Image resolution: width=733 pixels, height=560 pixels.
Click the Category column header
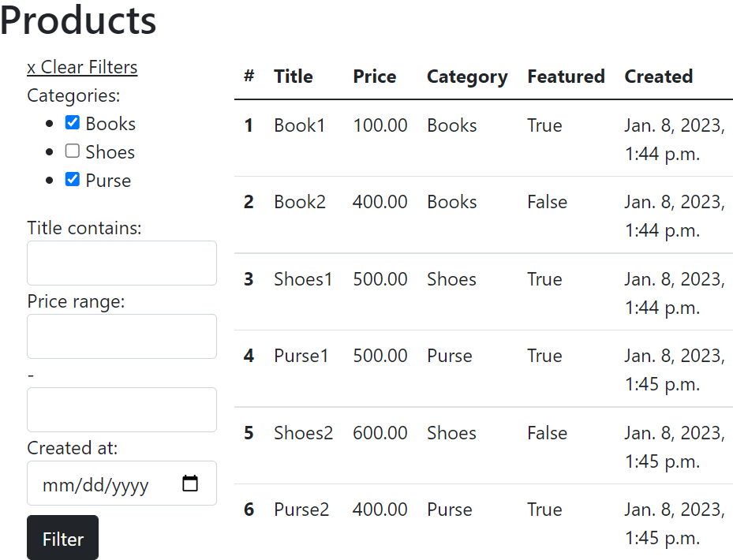click(x=467, y=77)
